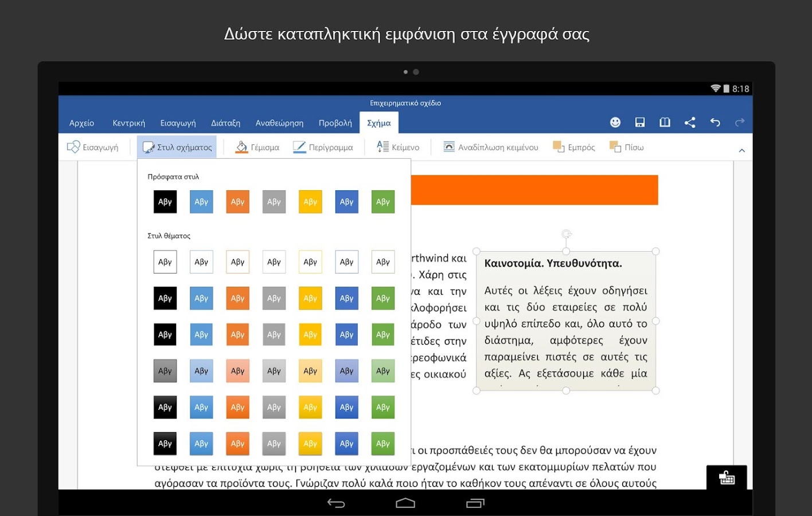
Task: Send shape backward with Πίσω
Action: [626, 147]
